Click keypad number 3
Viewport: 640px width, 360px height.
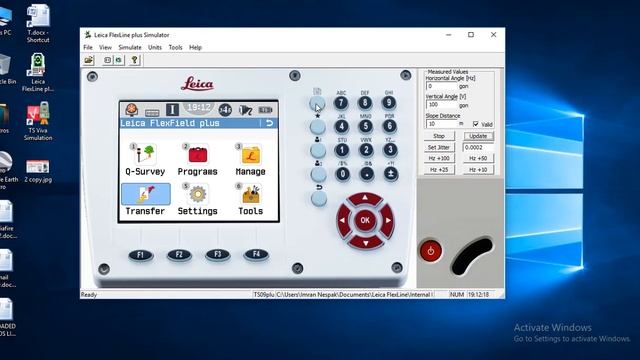(x=390, y=150)
